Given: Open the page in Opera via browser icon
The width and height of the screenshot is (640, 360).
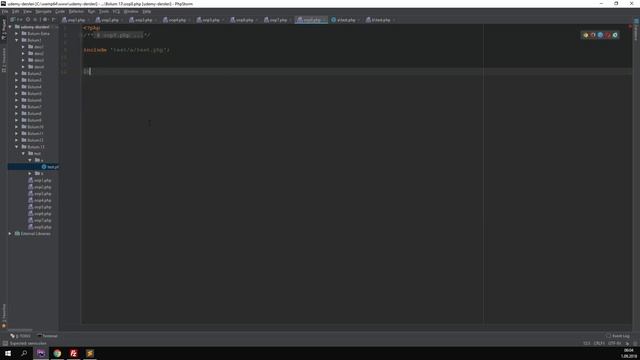Looking at the screenshot, I should click(608, 35).
